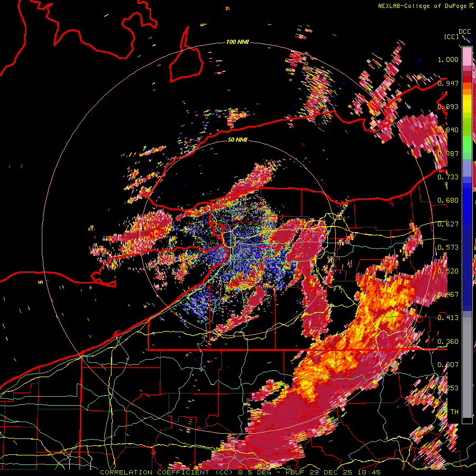Viewport: 476px width, 476px height.
Task: Click the gray bottom band of the color bar
Action: 467,368
